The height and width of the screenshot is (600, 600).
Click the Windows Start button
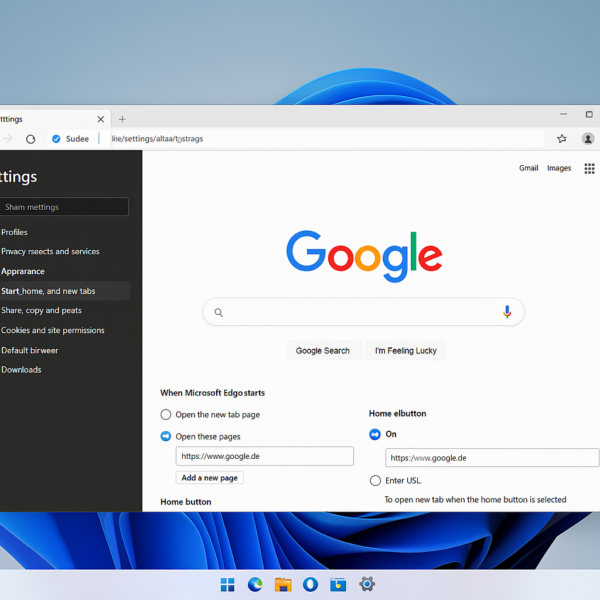[227, 584]
